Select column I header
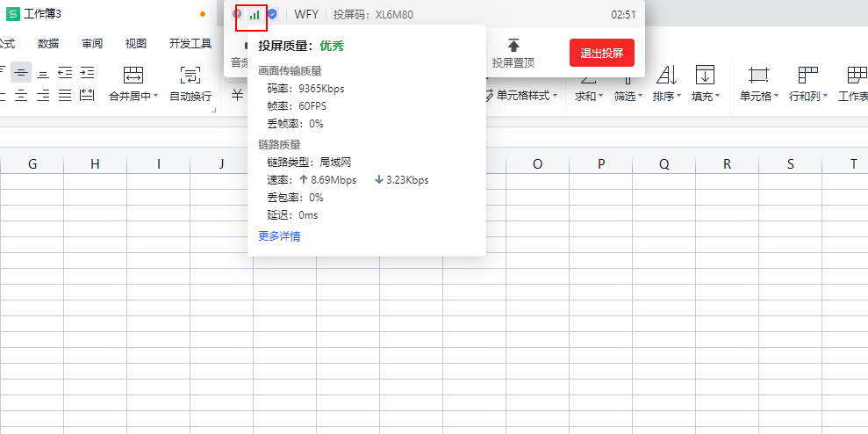868x434 pixels. [x=158, y=164]
